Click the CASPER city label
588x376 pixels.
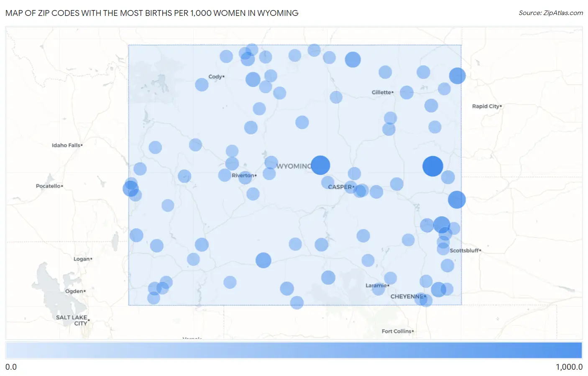click(x=340, y=187)
